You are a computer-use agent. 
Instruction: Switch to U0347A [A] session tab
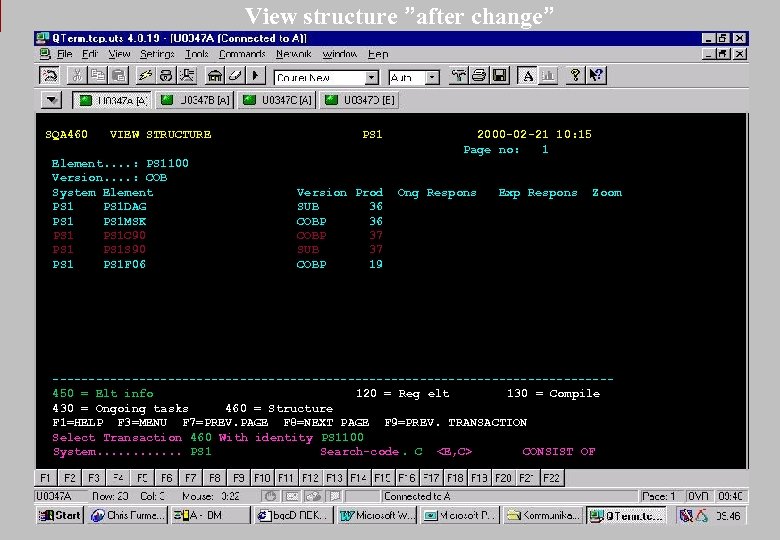[x=112, y=100]
